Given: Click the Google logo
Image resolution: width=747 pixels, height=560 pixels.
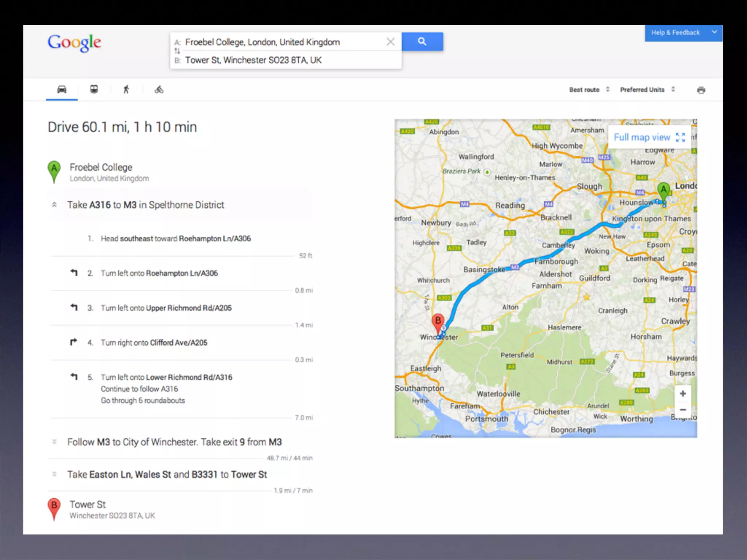Looking at the screenshot, I should pos(74,43).
